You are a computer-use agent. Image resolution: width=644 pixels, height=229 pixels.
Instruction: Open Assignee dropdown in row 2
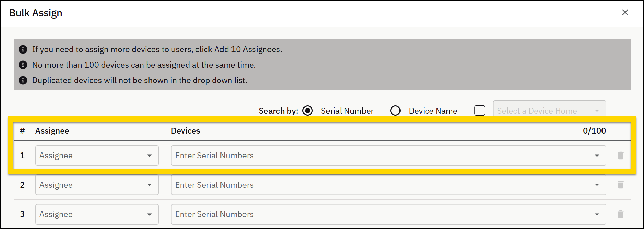(x=97, y=185)
